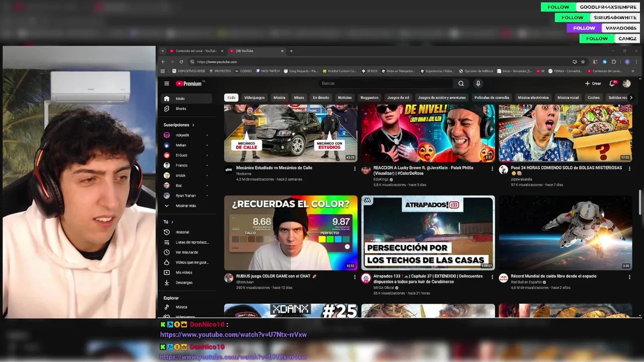Open options for Pasé 24 HORAS video

click(x=629, y=169)
